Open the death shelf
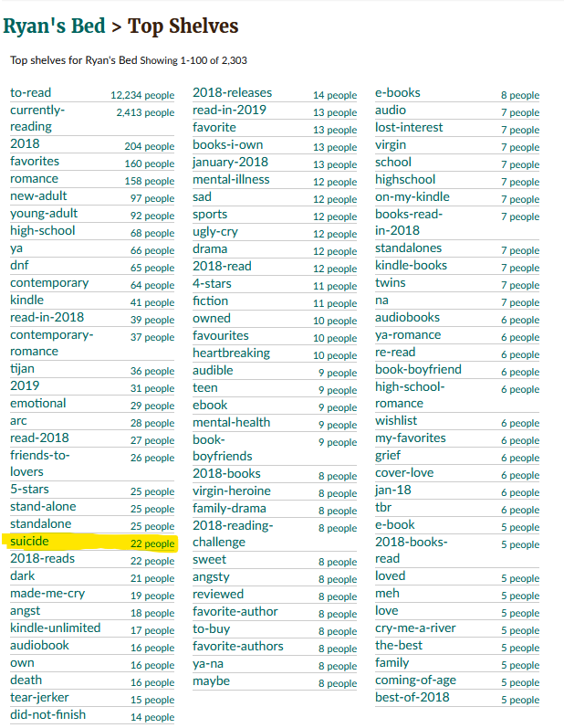 click(x=26, y=681)
